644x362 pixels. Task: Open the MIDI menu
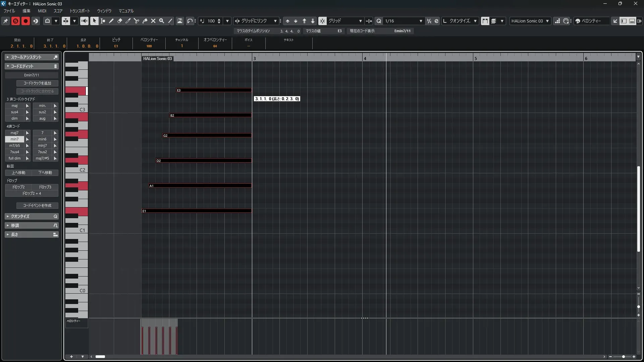[42, 11]
